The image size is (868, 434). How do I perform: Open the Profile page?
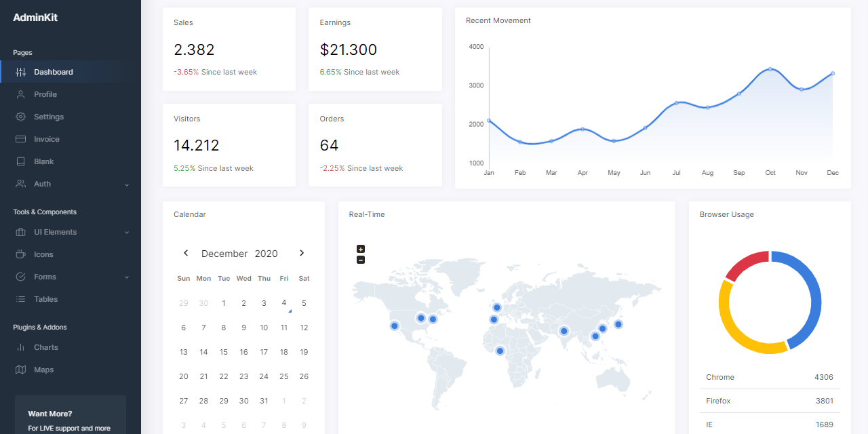[x=71, y=94]
